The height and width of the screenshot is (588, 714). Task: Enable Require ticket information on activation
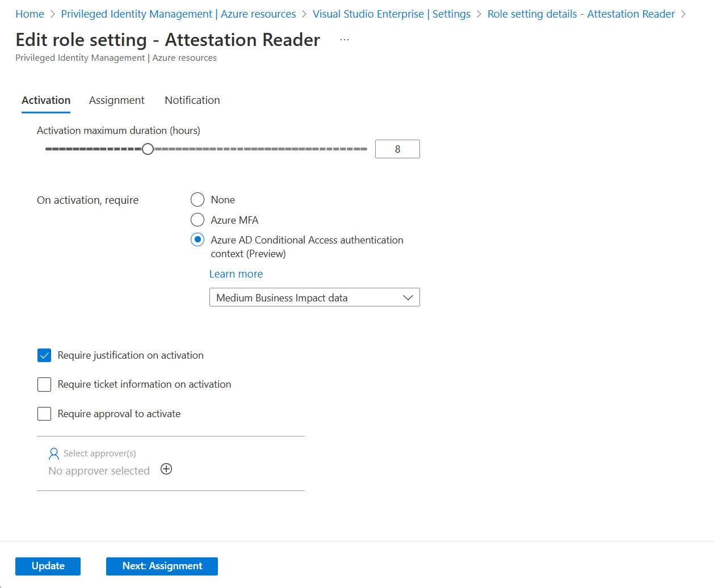pos(44,384)
